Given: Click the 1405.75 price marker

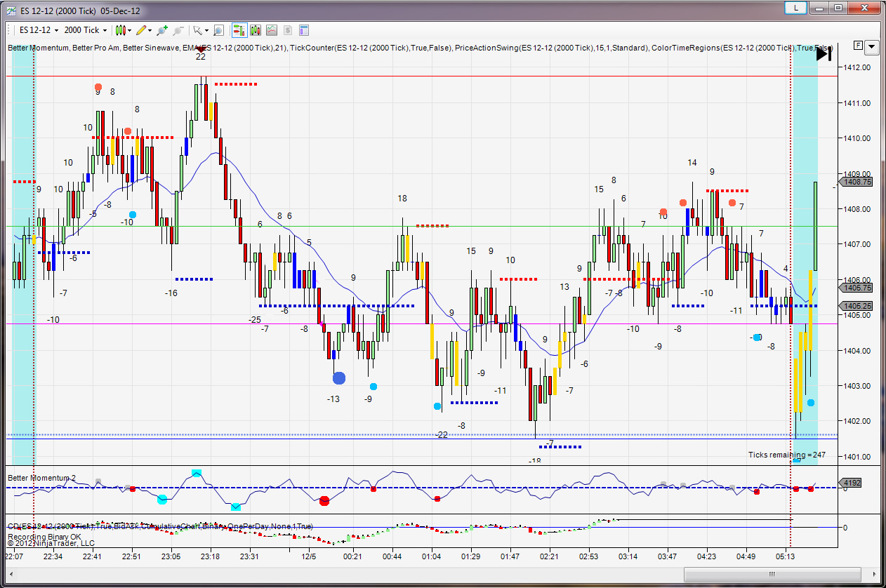Looking at the screenshot, I should (857, 288).
